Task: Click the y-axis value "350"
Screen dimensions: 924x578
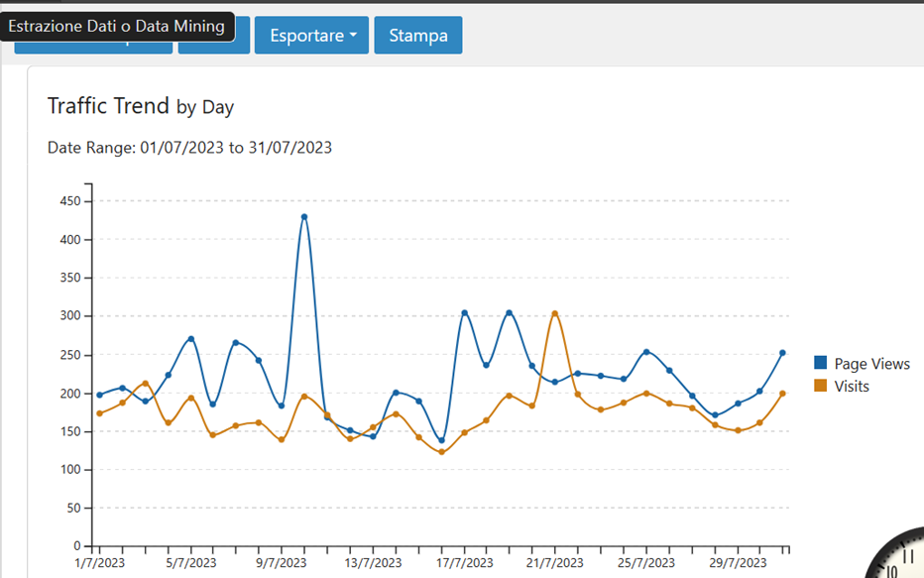Action: click(70, 278)
